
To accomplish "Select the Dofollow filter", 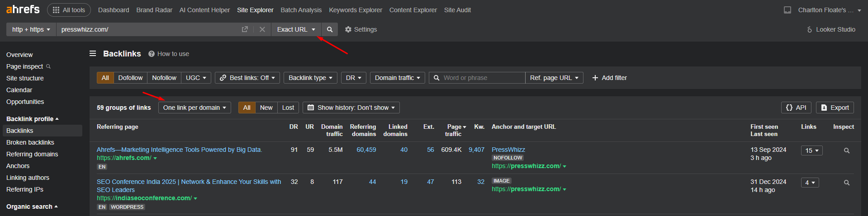I will pyautogui.click(x=130, y=78).
